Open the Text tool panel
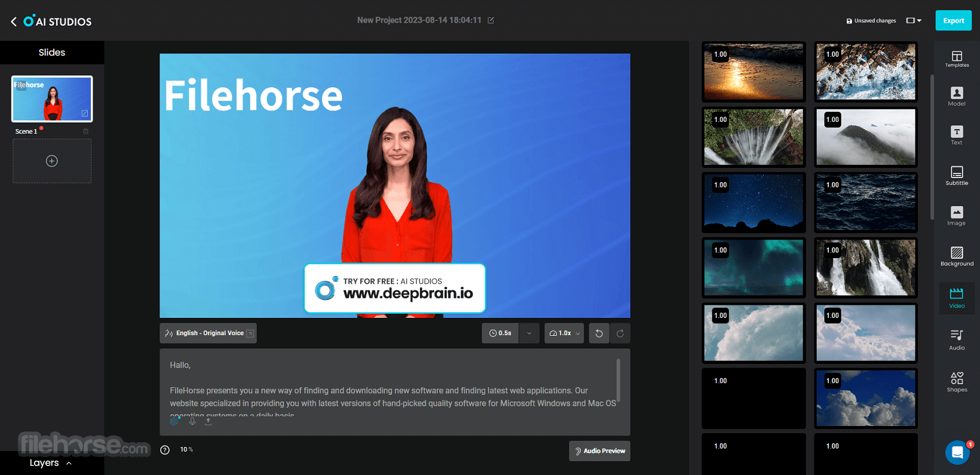Image resolution: width=980 pixels, height=475 pixels. [x=957, y=136]
